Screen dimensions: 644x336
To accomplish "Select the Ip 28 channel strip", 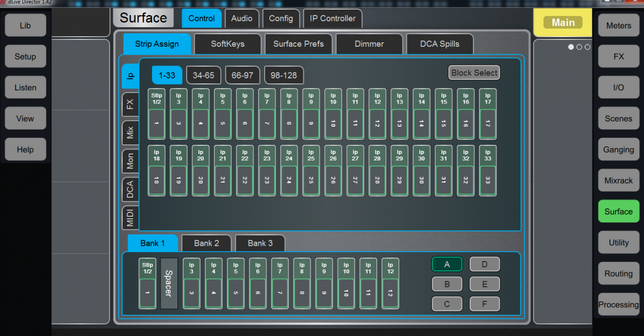I will [x=377, y=171].
